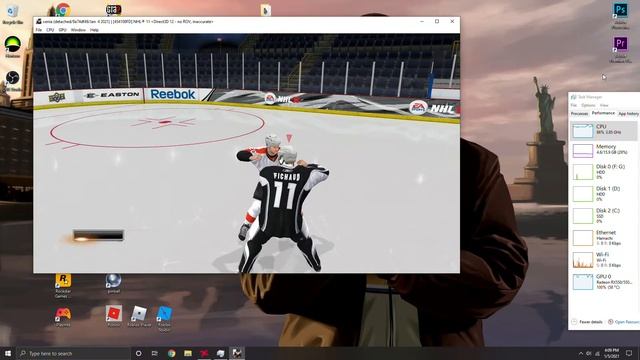Open Task View on the taskbar
The width and height of the screenshot is (640, 360).
155,353
